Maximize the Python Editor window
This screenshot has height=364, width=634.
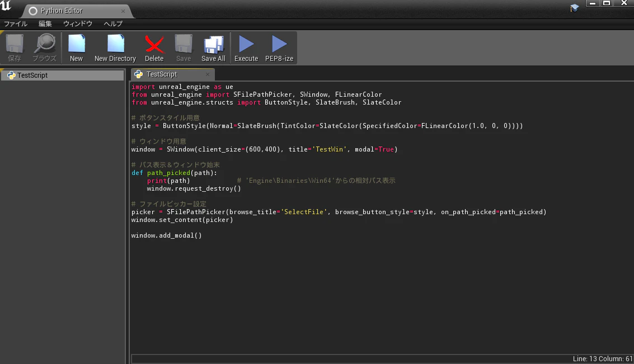pos(607,3)
